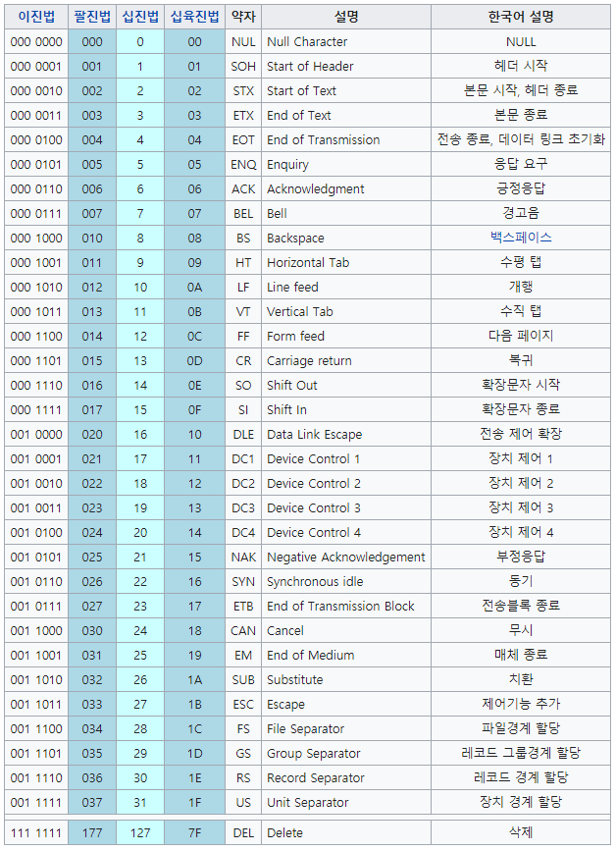Click the 'Acknowledgment' description
Viewport: 616px width, 851px height.
pos(316,188)
